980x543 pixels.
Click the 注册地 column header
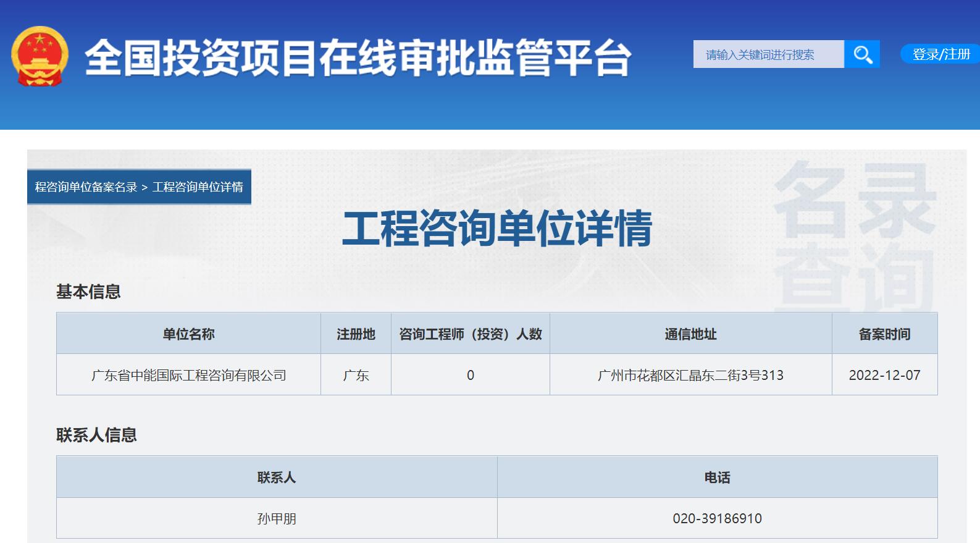(356, 334)
